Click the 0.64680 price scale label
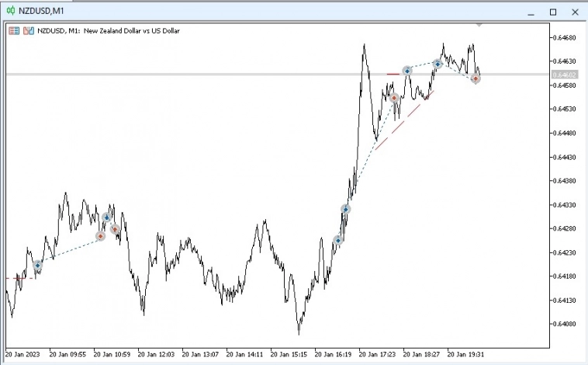The height and width of the screenshot is (365, 588). [564, 37]
